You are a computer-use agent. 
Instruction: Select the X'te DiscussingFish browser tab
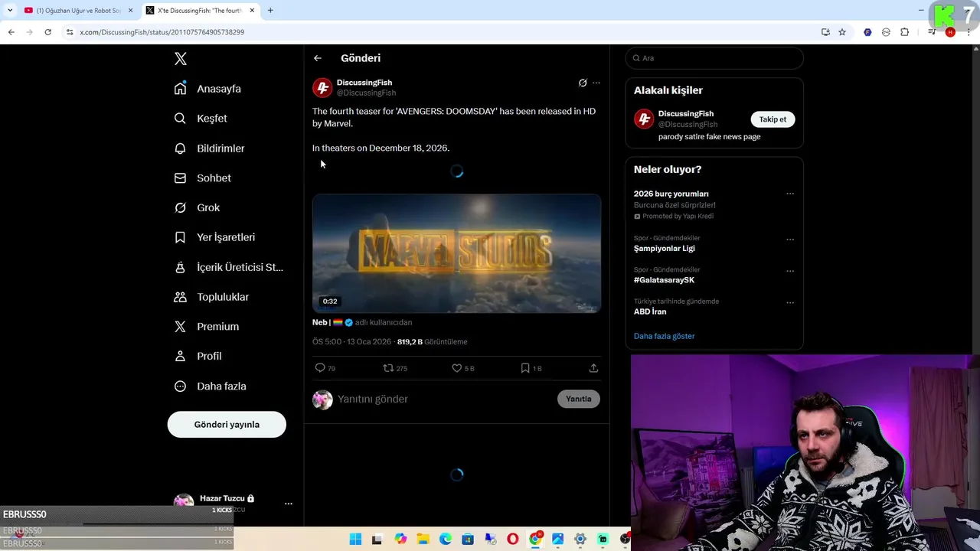point(201,11)
